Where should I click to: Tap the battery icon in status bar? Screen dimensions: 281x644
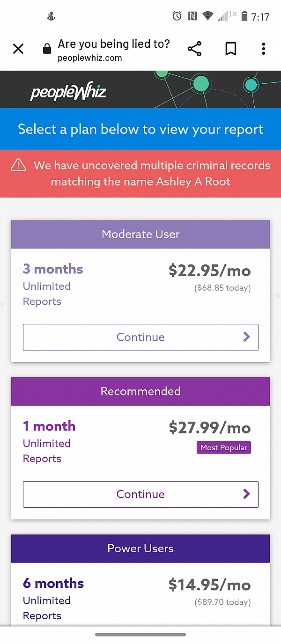(244, 16)
